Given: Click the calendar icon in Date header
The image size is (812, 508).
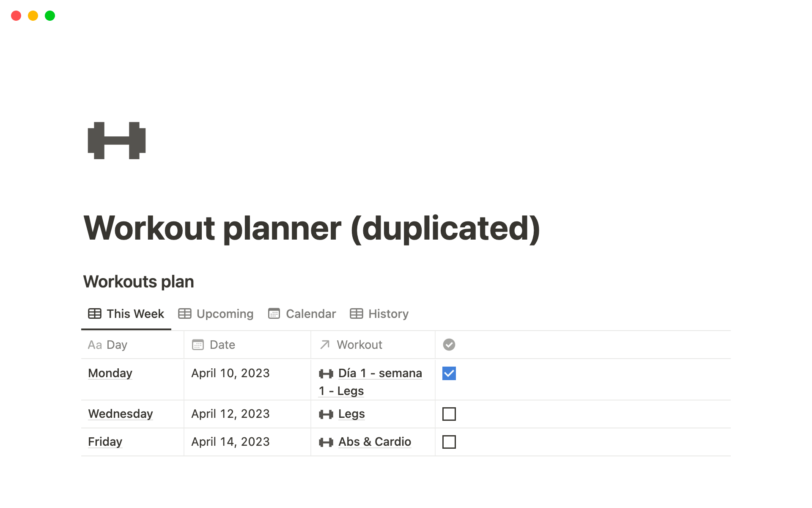Looking at the screenshot, I should click(x=198, y=345).
